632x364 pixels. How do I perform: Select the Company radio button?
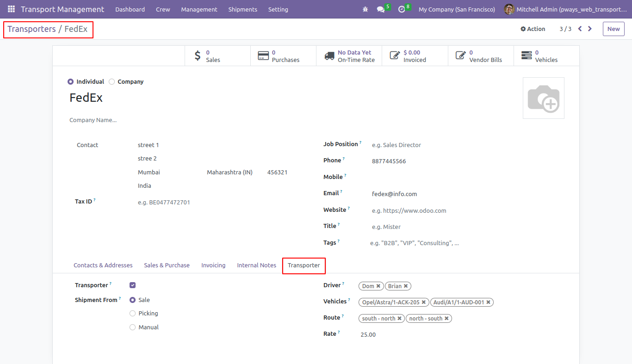(x=112, y=82)
